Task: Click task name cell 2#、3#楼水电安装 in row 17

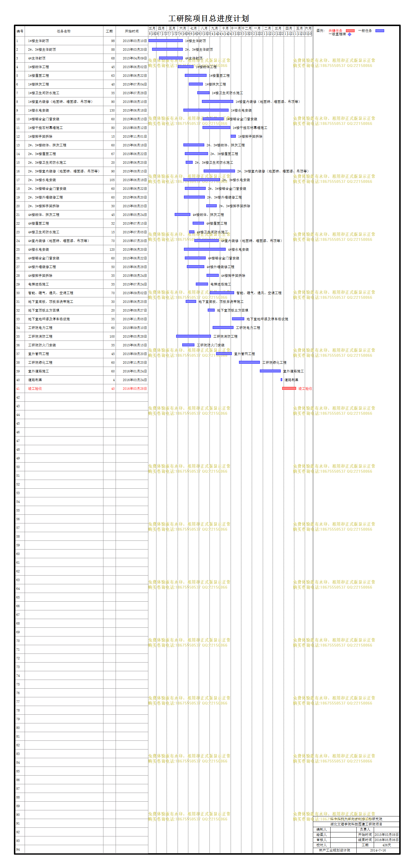Action: (x=64, y=180)
